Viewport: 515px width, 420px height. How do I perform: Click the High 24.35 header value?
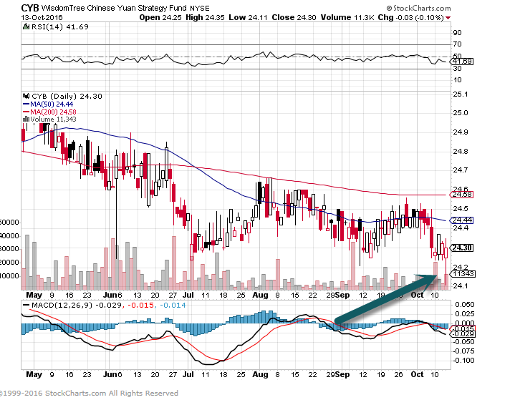point(205,17)
